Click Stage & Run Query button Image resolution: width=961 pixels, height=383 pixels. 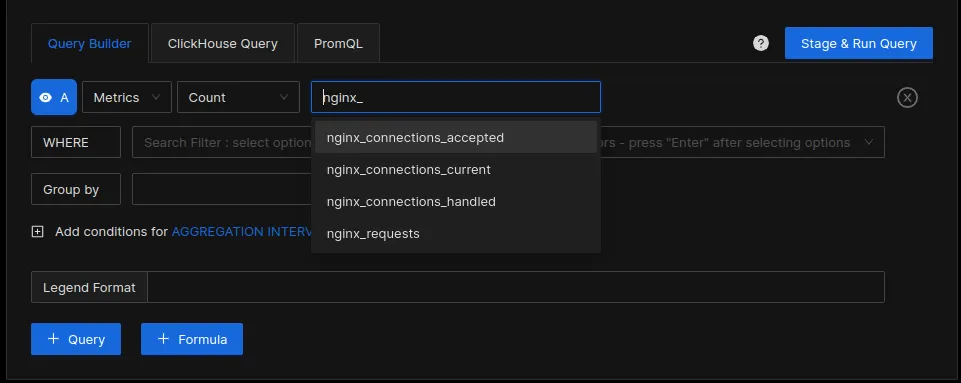tap(859, 44)
